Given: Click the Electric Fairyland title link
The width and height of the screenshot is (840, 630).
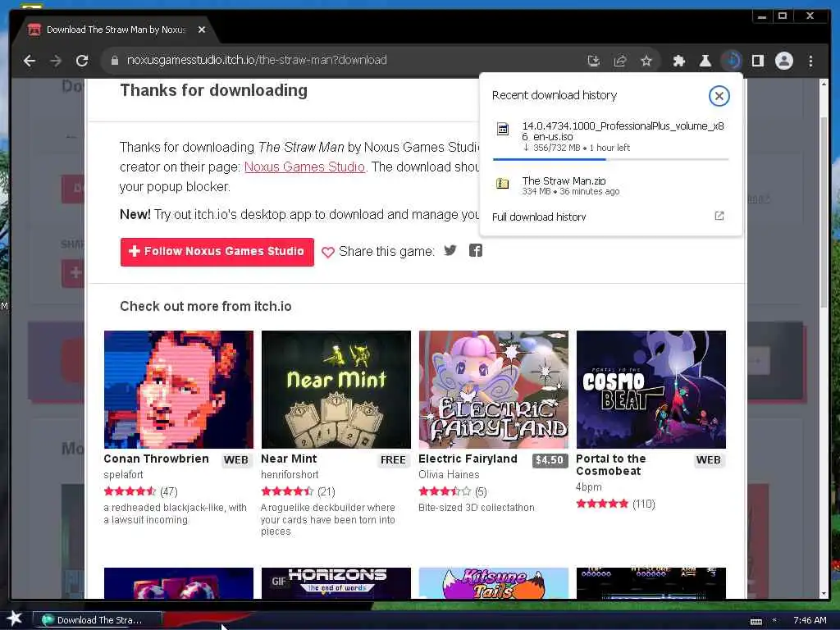Looking at the screenshot, I should pyautogui.click(x=468, y=459).
